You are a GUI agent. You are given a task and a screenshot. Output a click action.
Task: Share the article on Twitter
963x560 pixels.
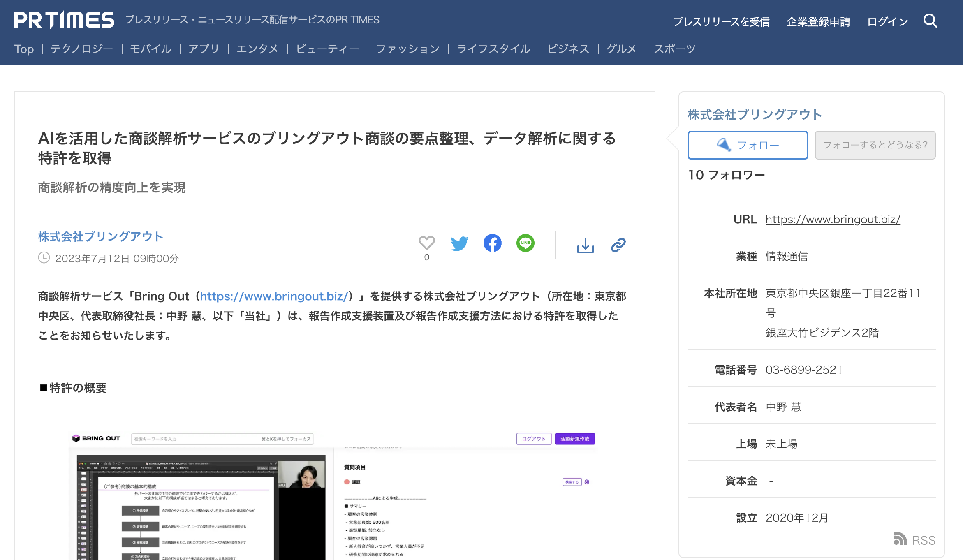[x=459, y=243]
